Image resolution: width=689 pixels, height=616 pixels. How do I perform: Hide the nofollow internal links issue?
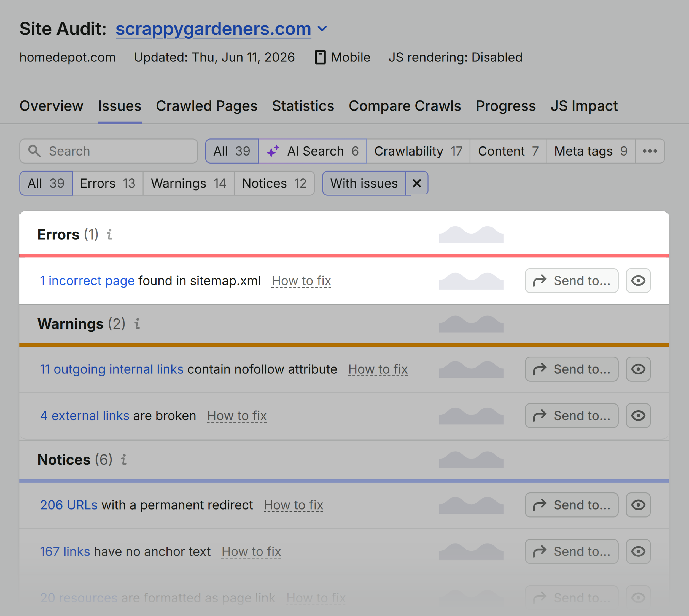pyautogui.click(x=638, y=369)
